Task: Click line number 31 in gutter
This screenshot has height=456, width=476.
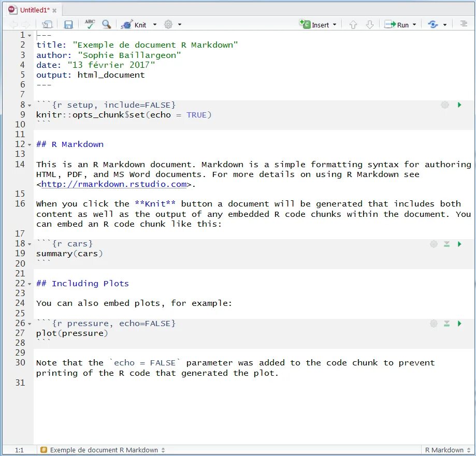Action: [20, 383]
